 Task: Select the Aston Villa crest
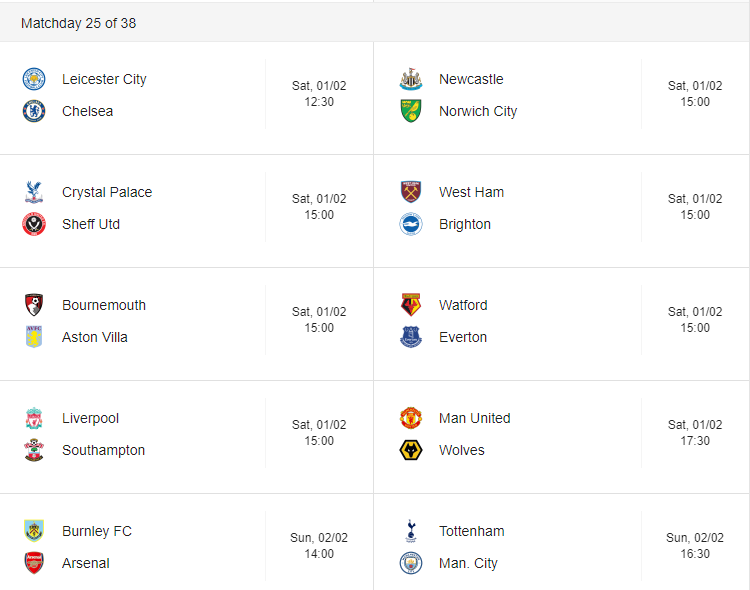(34, 337)
